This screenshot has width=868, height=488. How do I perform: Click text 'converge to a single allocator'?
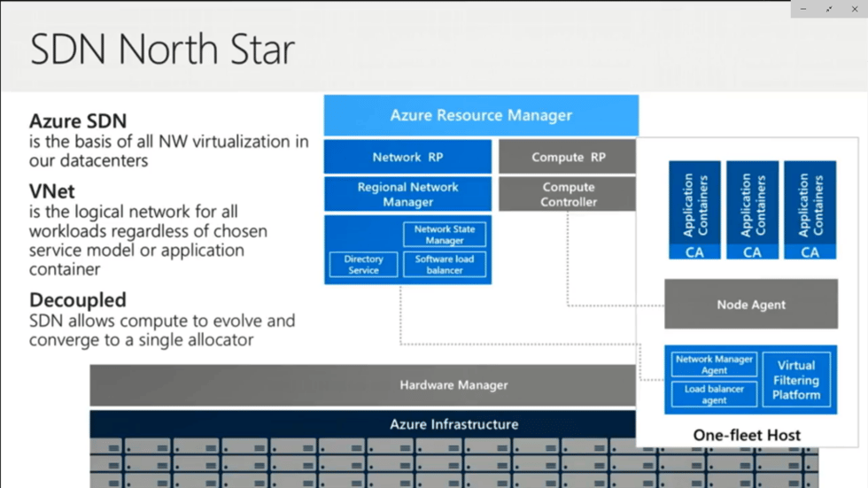pyautogui.click(x=141, y=340)
